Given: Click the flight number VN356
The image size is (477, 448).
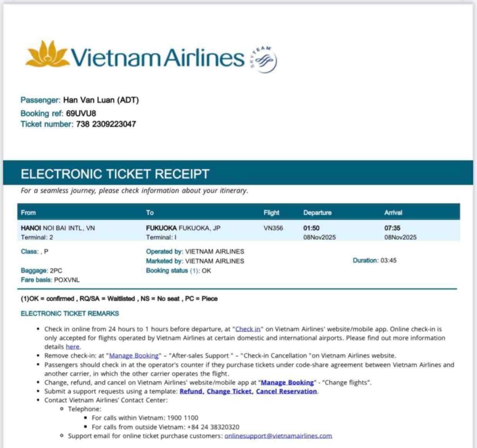Looking at the screenshot, I should click(273, 228).
